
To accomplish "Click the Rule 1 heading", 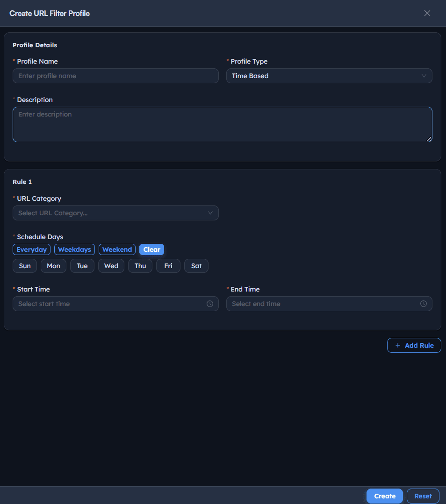I will tap(22, 182).
